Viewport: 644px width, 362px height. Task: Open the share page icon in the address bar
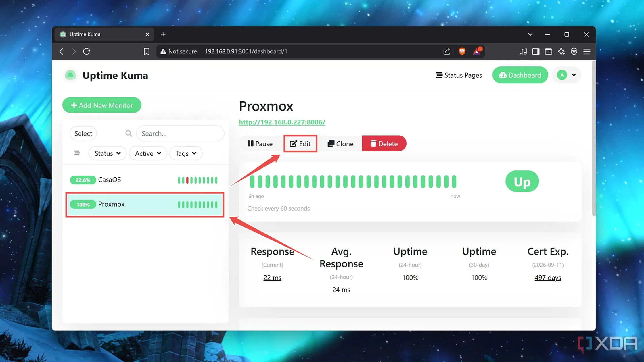coord(446,51)
